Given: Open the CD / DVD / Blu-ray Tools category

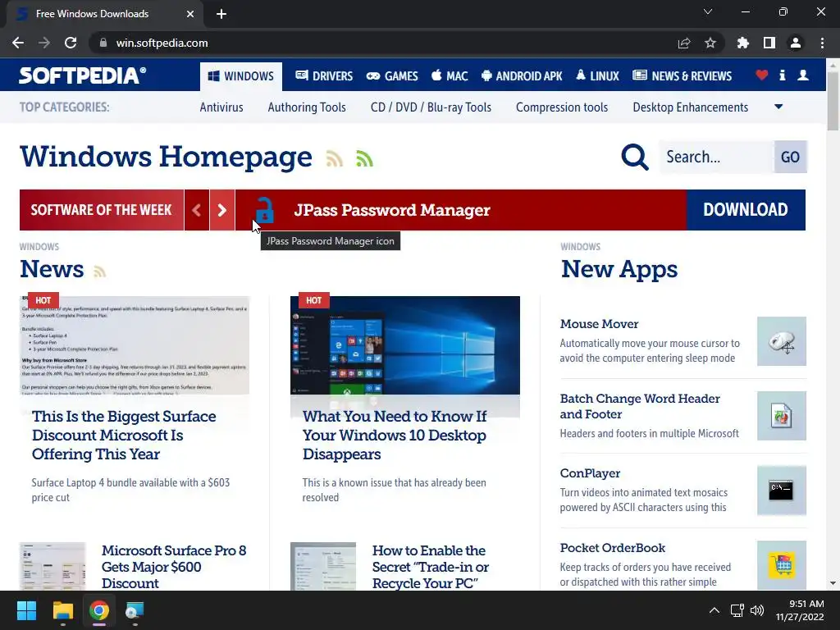Looking at the screenshot, I should pyautogui.click(x=431, y=107).
